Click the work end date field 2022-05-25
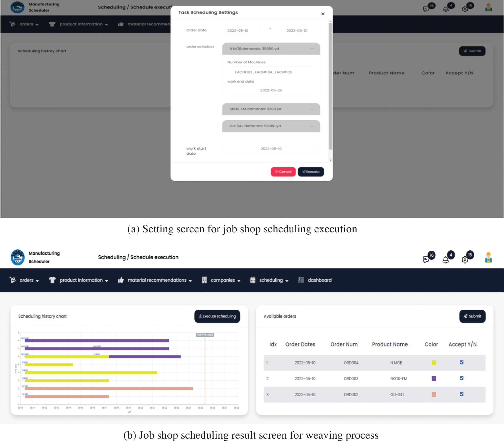Screen dimensions: 504x441 point(271,90)
